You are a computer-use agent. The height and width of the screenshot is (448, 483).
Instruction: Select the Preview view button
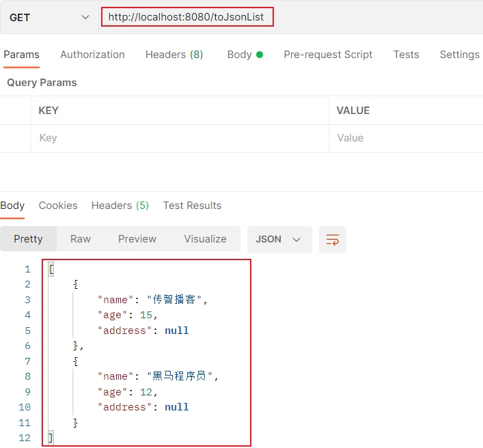tap(137, 239)
